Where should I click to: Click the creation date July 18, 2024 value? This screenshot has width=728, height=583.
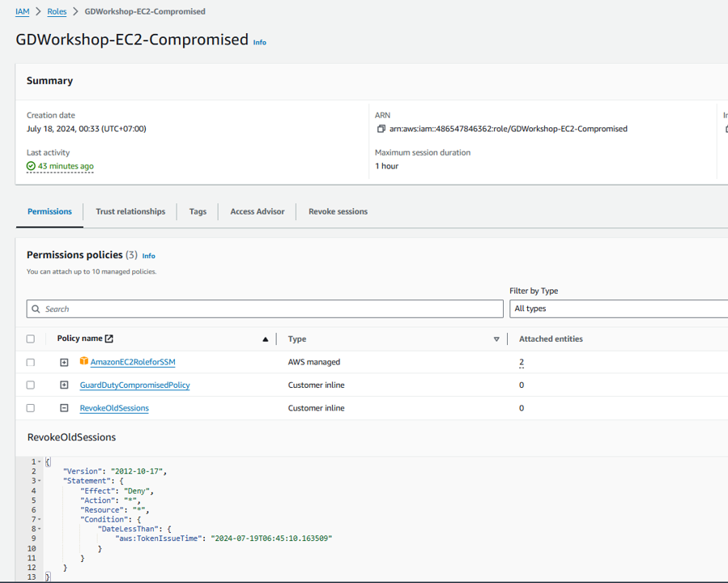tap(87, 129)
